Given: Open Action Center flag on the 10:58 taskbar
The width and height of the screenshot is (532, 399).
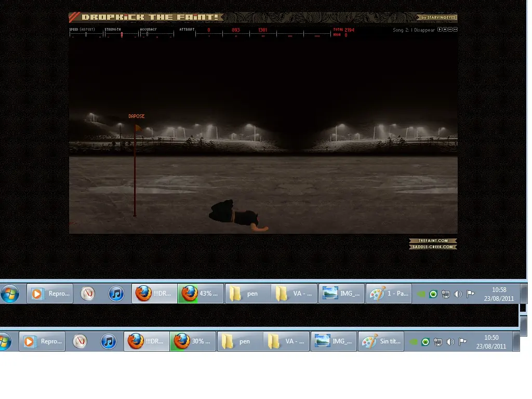Looking at the screenshot, I should click(471, 294).
